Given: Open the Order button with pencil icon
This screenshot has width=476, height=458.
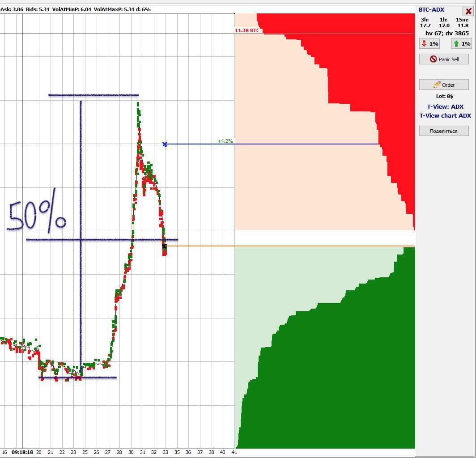Looking at the screenshot, I should pos(444,85).
